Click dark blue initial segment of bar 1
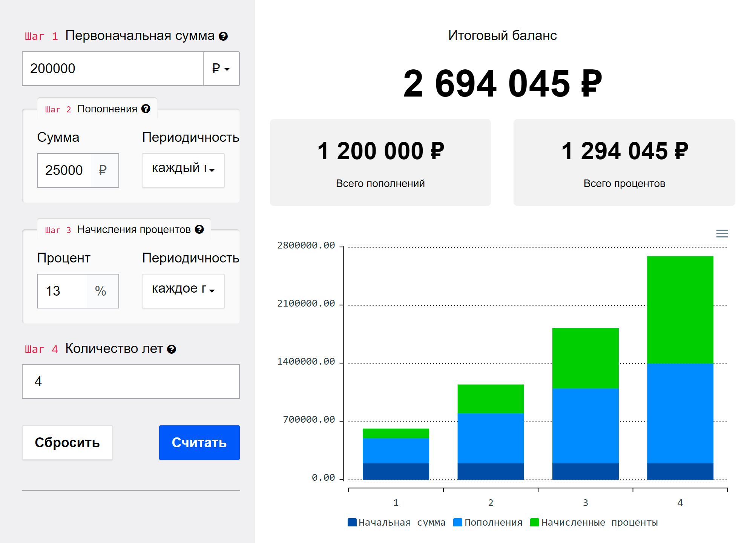The image size is (756, 543). 396,471
